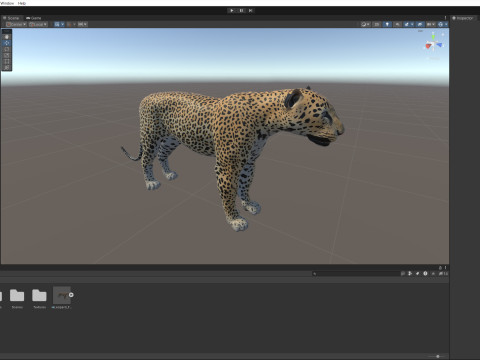Screen dimensions: 480x360
Task: Start Play mode with the Play button
Action: coord(232,10)
